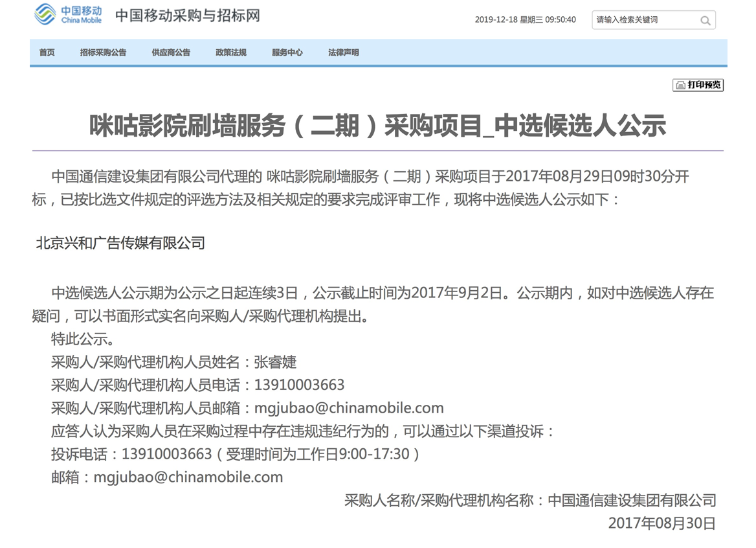Click the announcement title 咪咕影院刷墙服务
This screenshot has height=548, width=756.
[377, 126]
